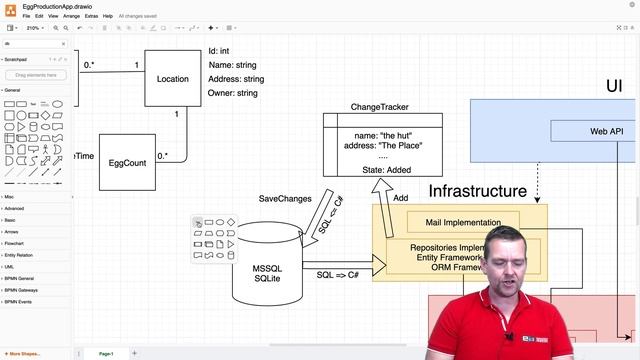This screenshot has width=640, height=360.
Task: Expand the Advanced shapes section
Action: coord(13,209)
